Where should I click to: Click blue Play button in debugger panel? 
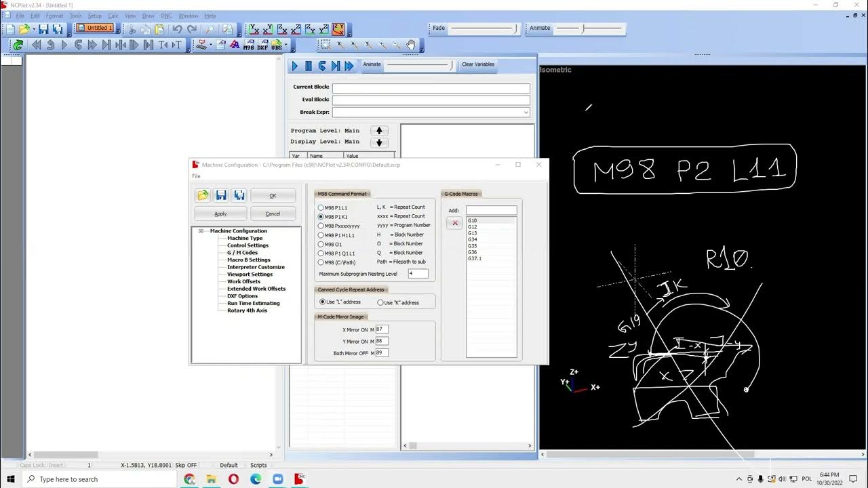pos(294,66)
